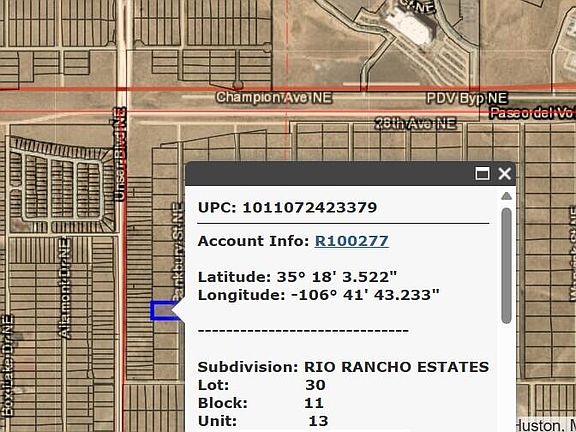
Task: Click the popup pointer arrow near parcel
Action: 178,311
